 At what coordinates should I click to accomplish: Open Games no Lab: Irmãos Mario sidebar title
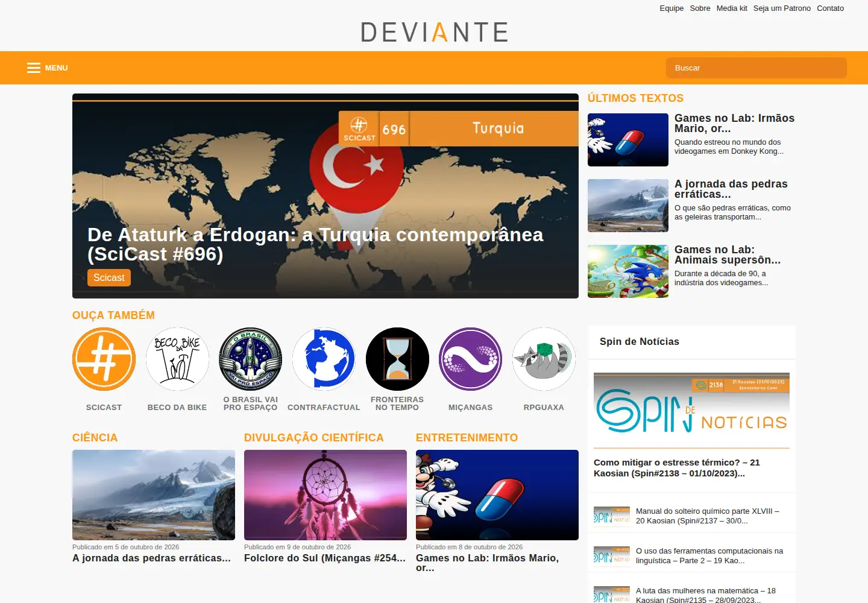pyautogui.click(x=734, y=123)
